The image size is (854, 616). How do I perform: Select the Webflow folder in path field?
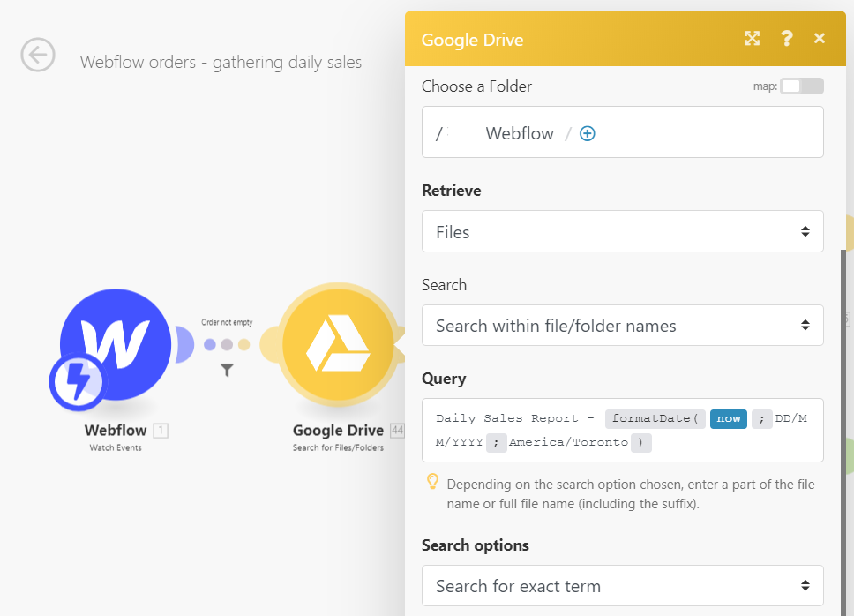520,133
